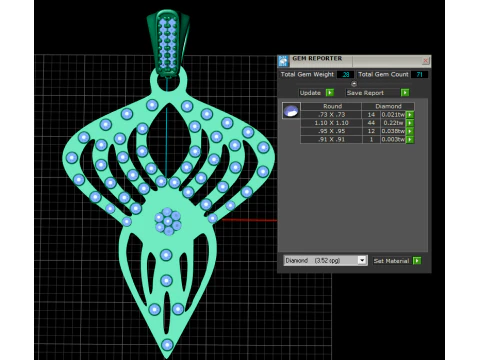Close the Gem Reporter panel
The width and height of the screenshot is (480, 360).
[425, 61]
